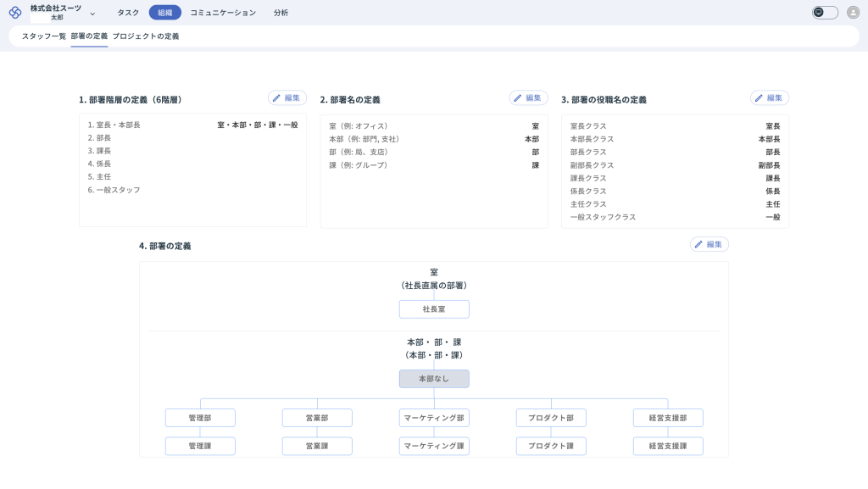This screenshot has height=489, width=868.
Task: Open the 分析 menu
Action: 281,13
